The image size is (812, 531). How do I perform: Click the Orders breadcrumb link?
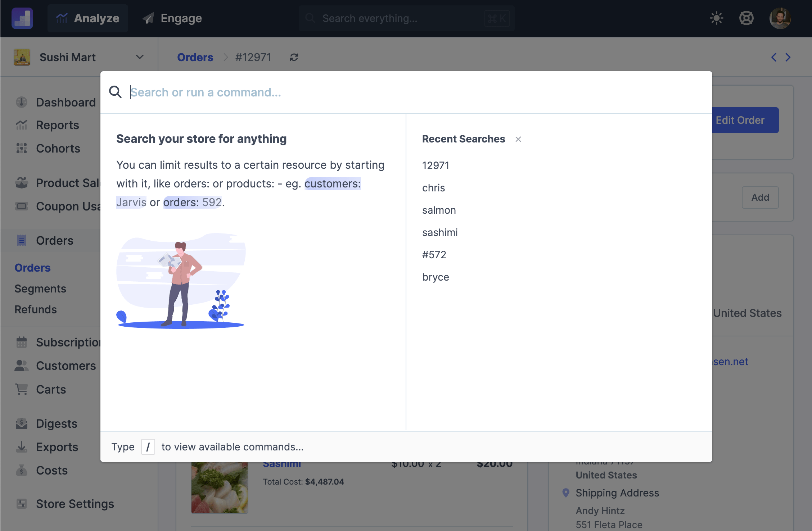pos(195,57)
